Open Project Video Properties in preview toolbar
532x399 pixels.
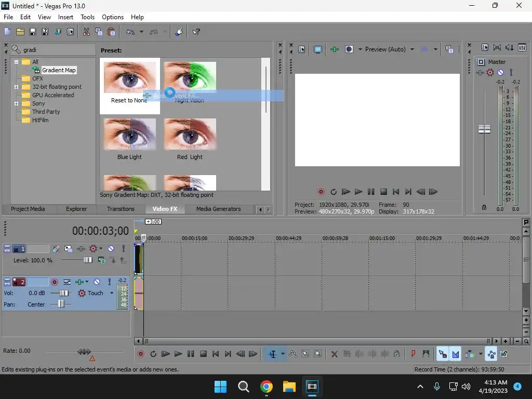pos(302,49)
